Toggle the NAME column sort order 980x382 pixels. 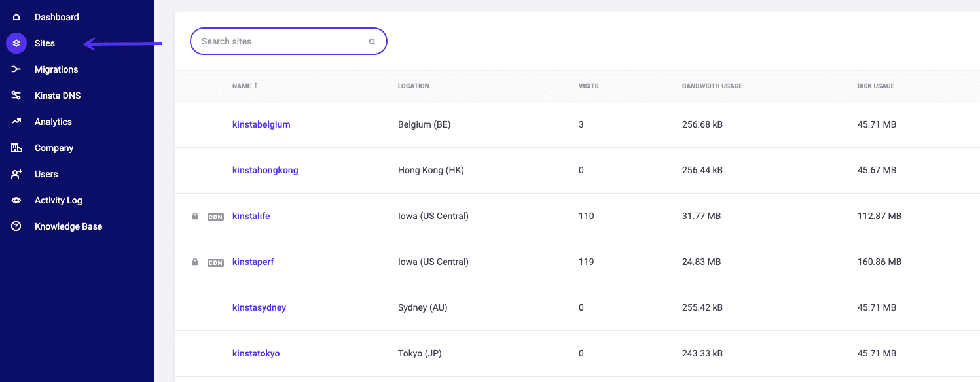pyautogui.click(x=245, y=86)
